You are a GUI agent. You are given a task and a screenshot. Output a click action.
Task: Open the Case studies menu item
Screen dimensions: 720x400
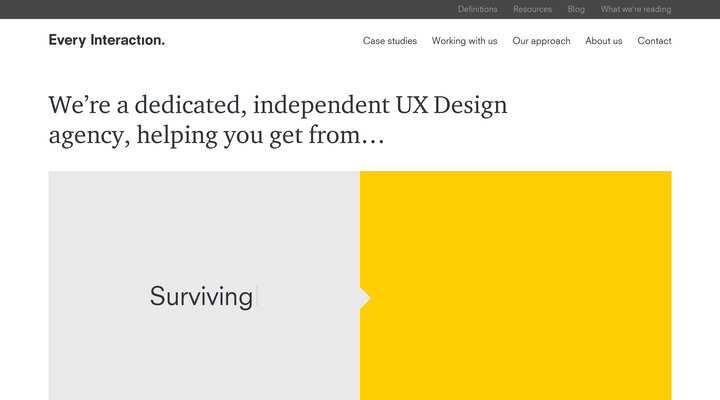(x=390, y=41)
